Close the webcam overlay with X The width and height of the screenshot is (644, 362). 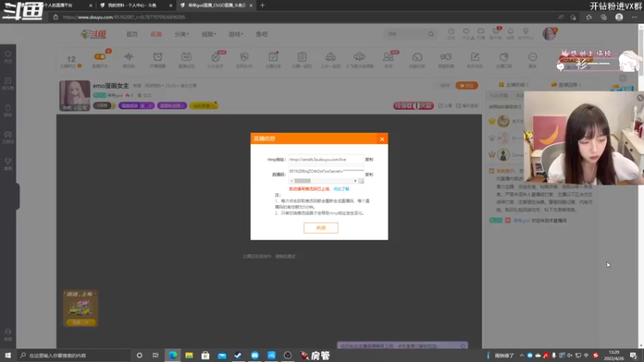(640, 97)
